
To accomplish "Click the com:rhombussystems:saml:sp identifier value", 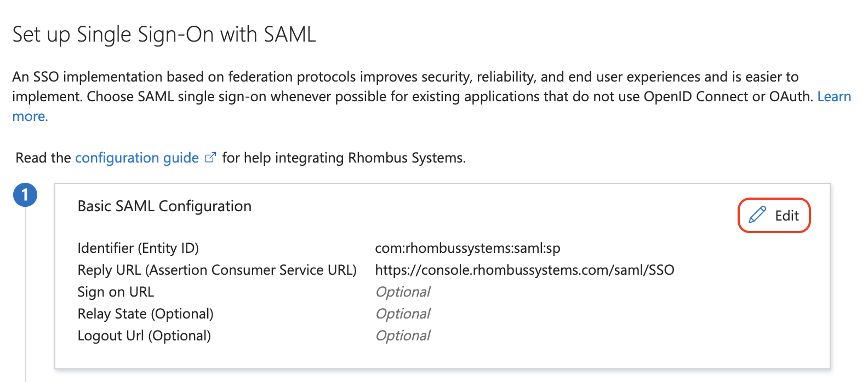I will click(x=467, y=248).
